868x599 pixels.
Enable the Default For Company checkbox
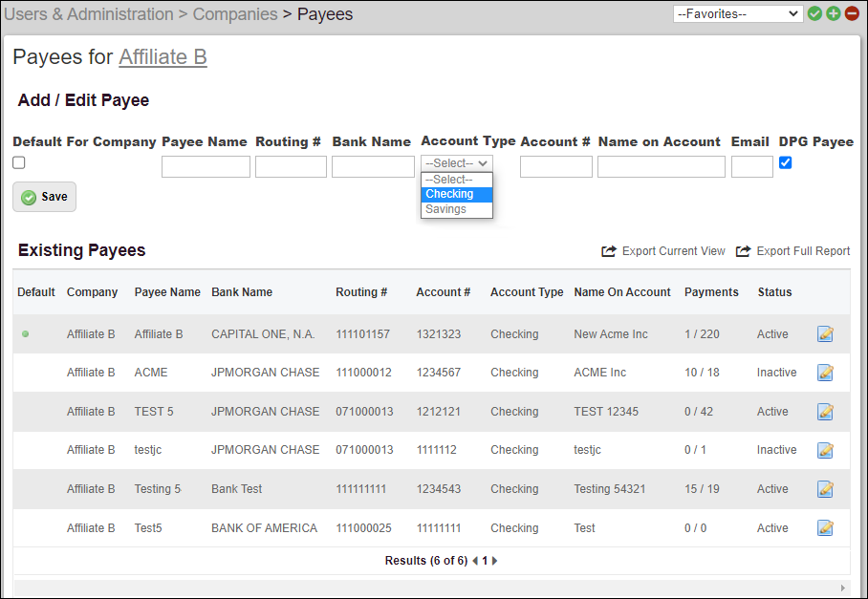click(17, 162)
